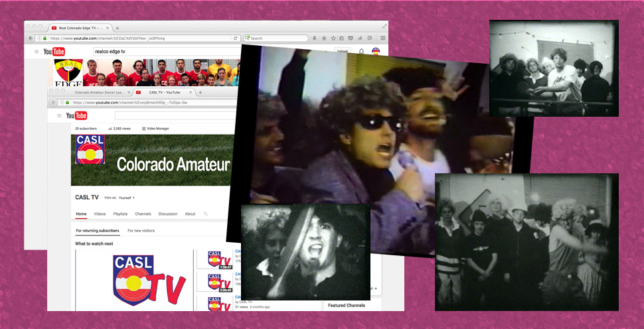644x329 pixels.
Task: Click the Firefox Search box
Action: 276,38
